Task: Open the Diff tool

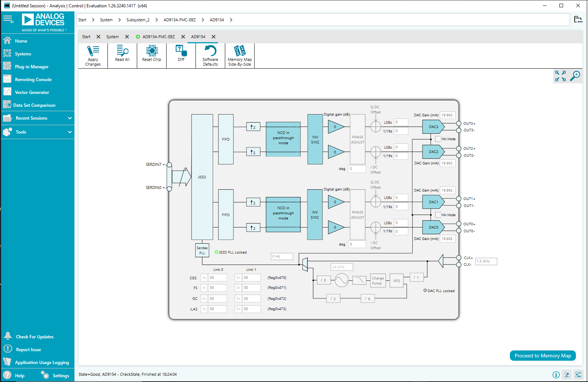Action: [181, 54]
